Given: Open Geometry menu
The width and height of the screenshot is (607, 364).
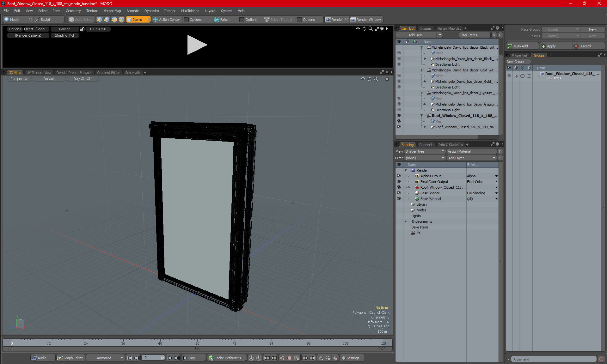Looking at the screenshot, I should 73,11.
